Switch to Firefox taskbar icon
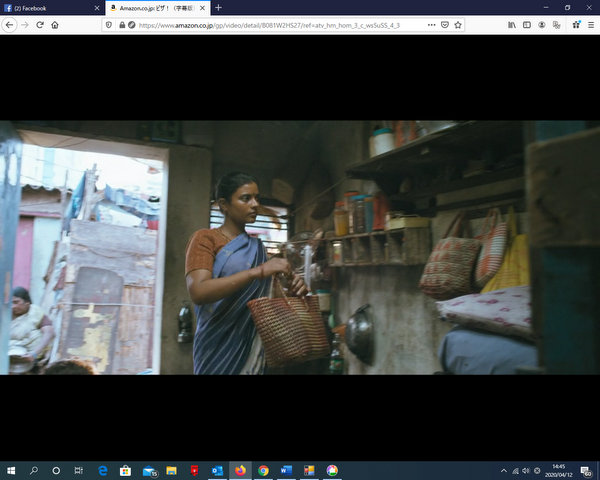Image resolution: width=600 pixels, height=480 pixels. [x=240, y=470]
